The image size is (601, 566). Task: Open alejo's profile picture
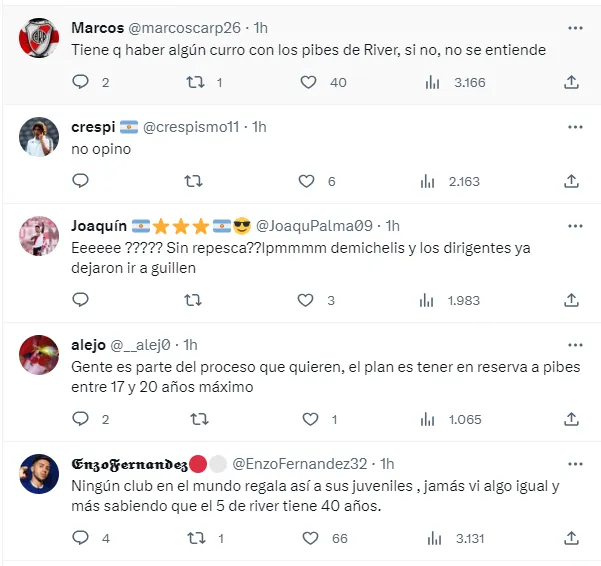[x=39, y=354]
